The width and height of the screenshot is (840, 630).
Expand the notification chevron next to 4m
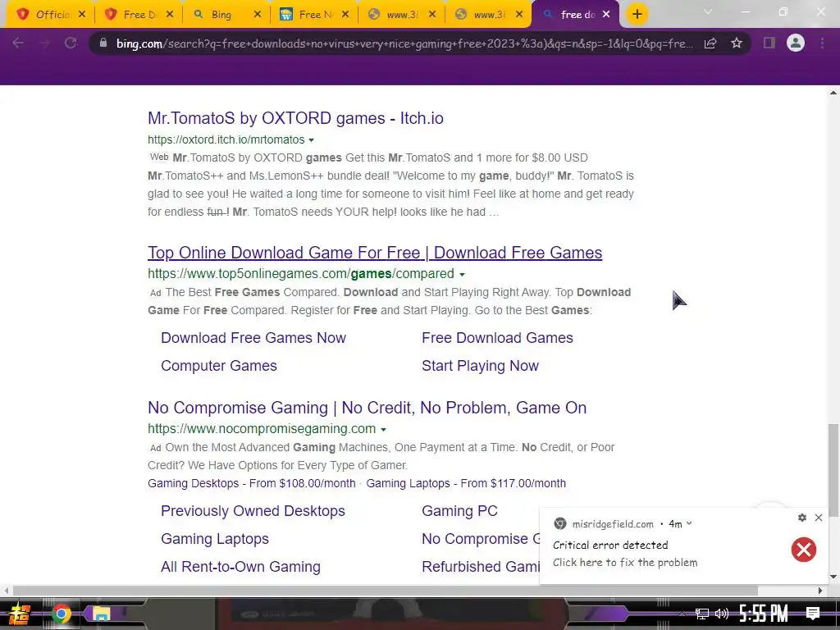689,524
